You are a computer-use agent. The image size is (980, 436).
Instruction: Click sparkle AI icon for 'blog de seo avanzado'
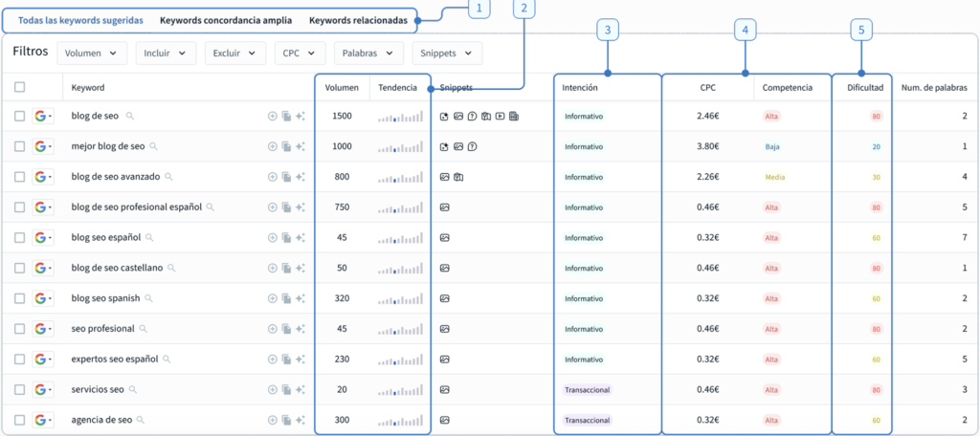pyautogui.click(x=301, y=177)
